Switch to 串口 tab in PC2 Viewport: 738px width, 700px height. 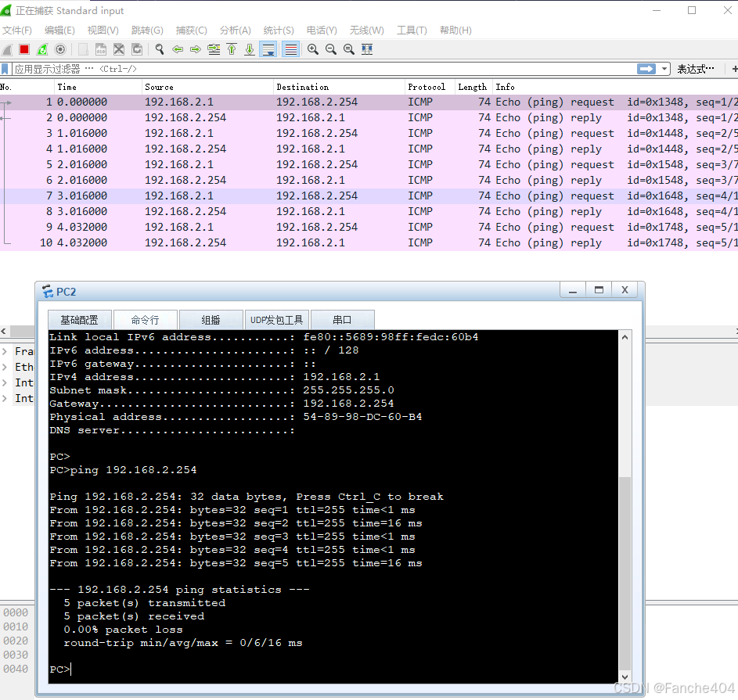342,320
